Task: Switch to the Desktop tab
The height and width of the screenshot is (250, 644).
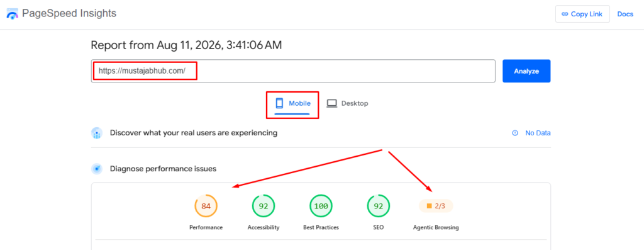Action: click(x=347, y=104)
